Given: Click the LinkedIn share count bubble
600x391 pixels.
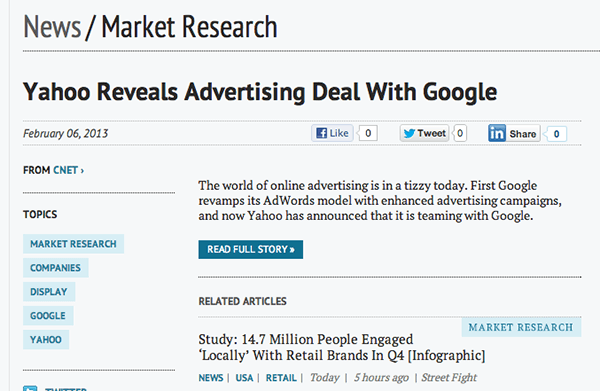Looking at the screenshot, I should tap(556, 134).
